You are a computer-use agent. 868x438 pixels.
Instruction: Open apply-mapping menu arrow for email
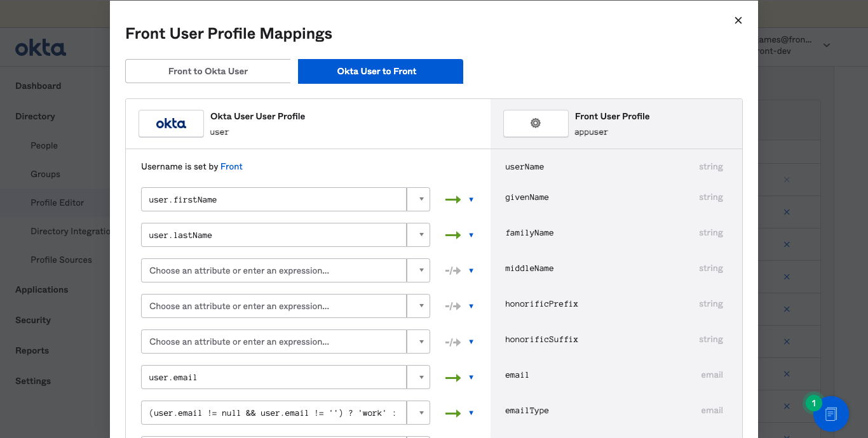click(471, 377)
